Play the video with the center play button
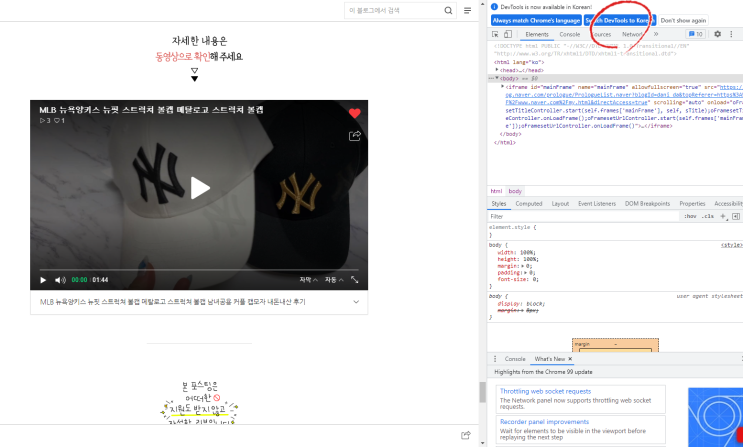This screenshot has height=447, width=743. (x=199, y=188)
